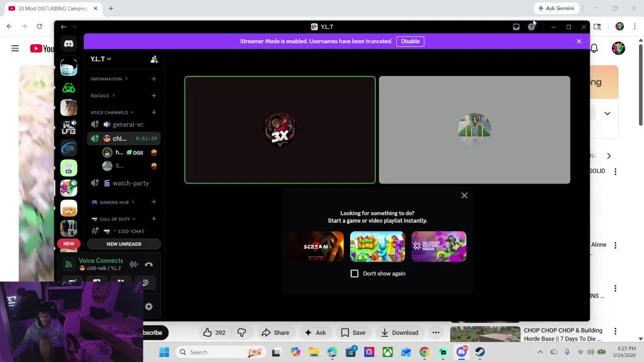Collapse the VOICE CHANNELS category

pos(112,113)
